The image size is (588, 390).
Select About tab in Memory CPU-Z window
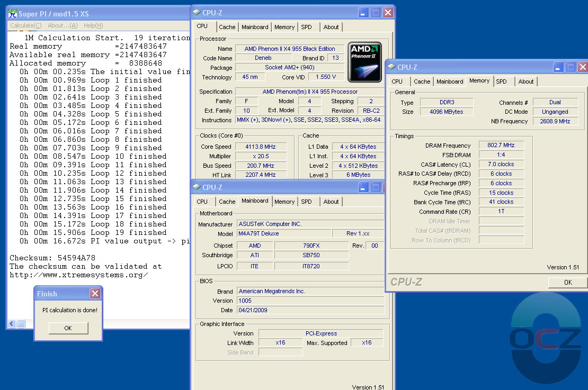(x=525, y=81)
